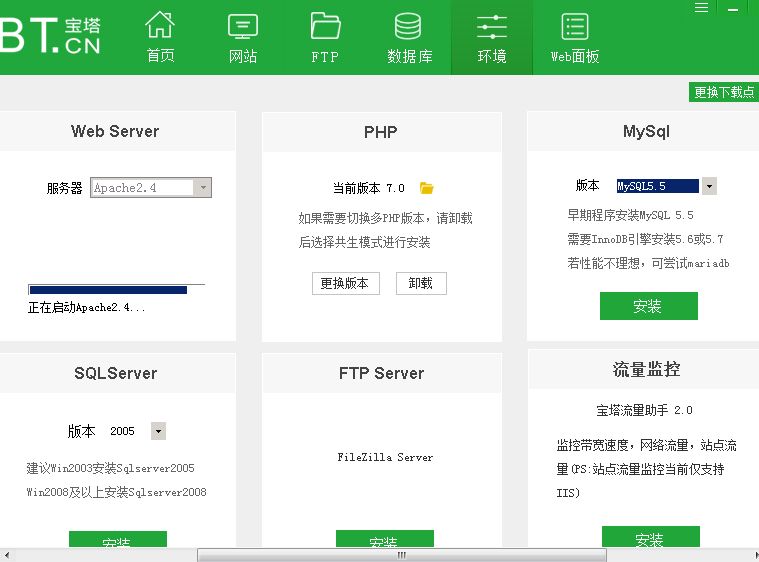Screen dimensions: 759x562
Task: Click 安装 under 流量监控
Action: pyautogui.click(x=651, y=537)
